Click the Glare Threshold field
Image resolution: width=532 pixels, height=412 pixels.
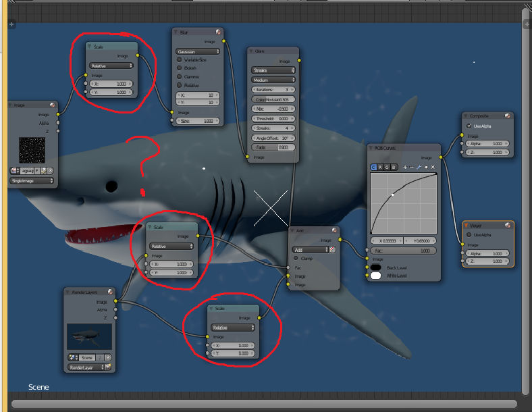pos(273,118)
